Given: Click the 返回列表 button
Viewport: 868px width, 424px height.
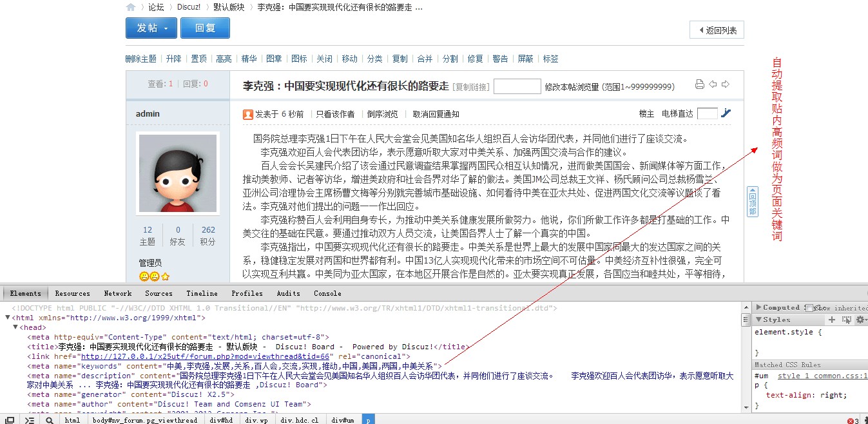Looking at the screenshot, I should click(717, 30).
